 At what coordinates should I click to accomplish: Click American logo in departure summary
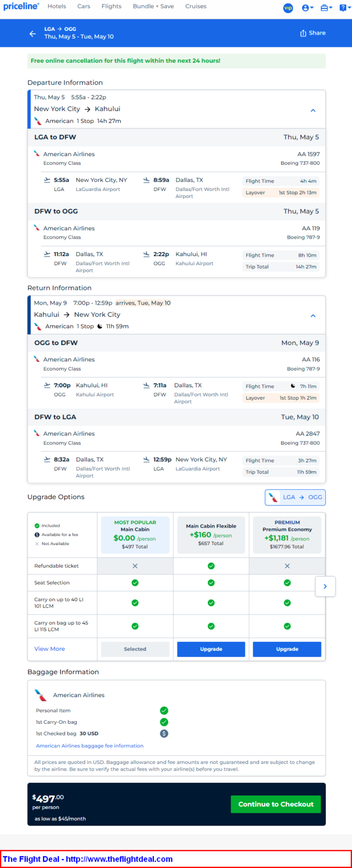(x=38, y=121)
